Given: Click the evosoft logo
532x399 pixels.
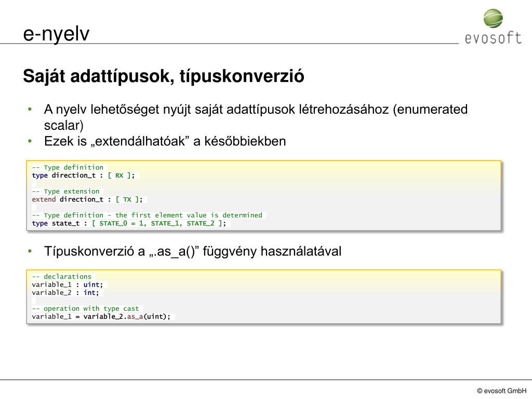Looking at the screenshot, I should [493, 27].
